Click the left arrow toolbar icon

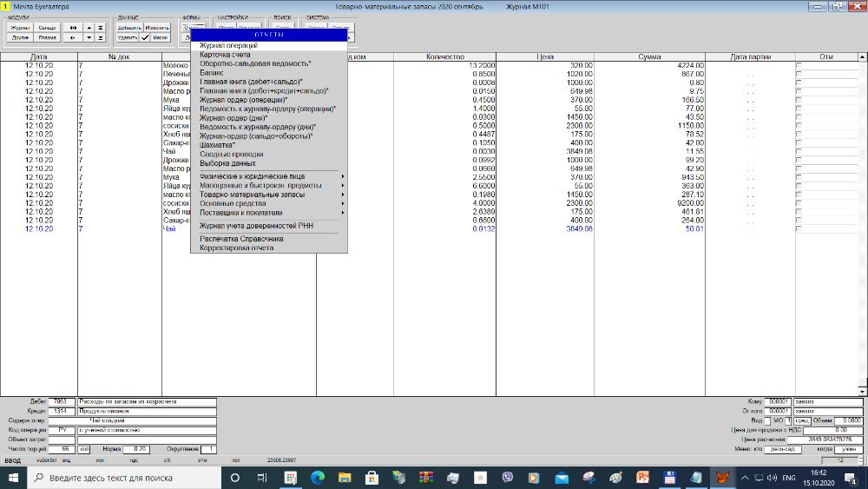click(x=73, y=37)
